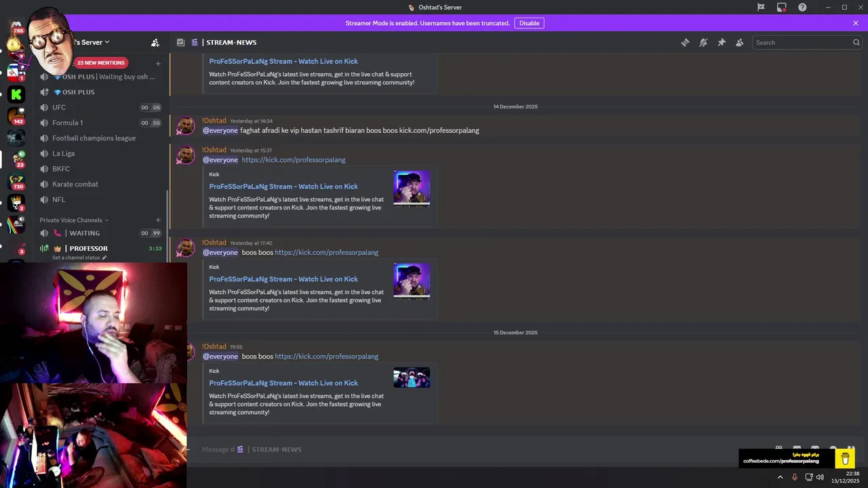
Task: Open the volume speaker tray icon
Action: (821, 477)
